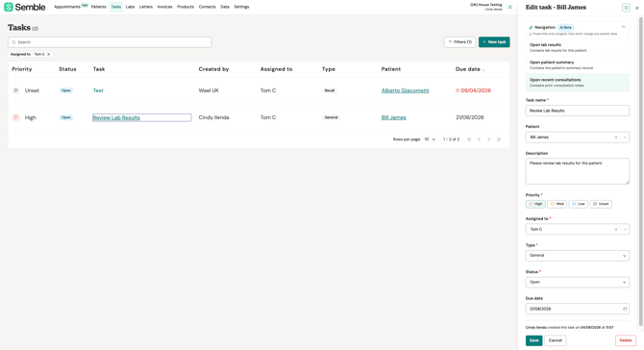Open the Appointments menu
The height and width of the screenshot is (350, 644).
pos(67,7)
